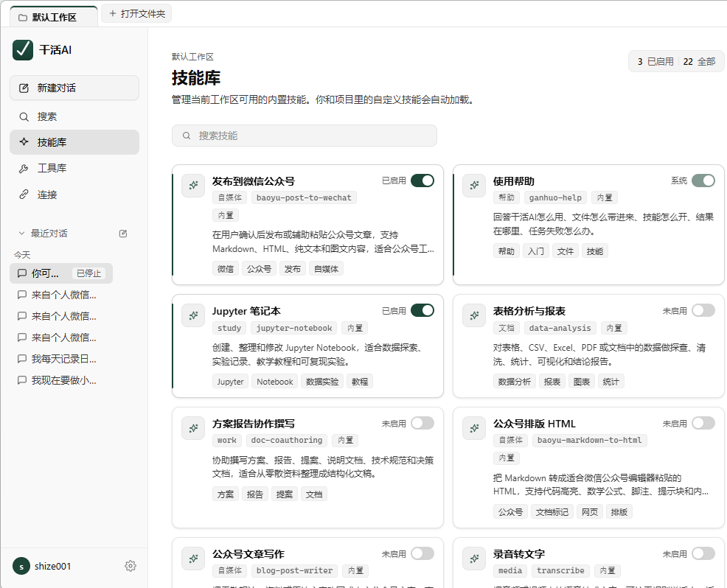Click the skill icon of 使用帮助
Viewport: 727px width, 588px height.
point(474,186)
